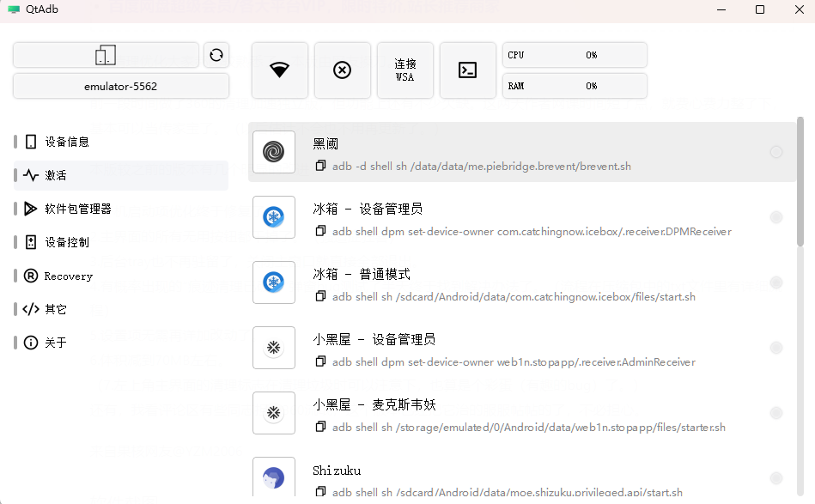Click the disconnect circle-X button

pos(342,70)
